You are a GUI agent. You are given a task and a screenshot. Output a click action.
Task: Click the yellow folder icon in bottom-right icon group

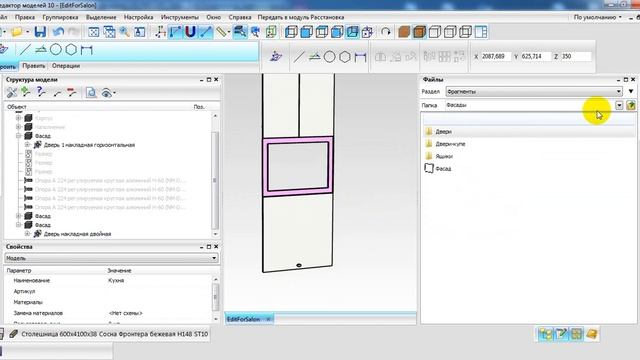click(x=591, y=334)
